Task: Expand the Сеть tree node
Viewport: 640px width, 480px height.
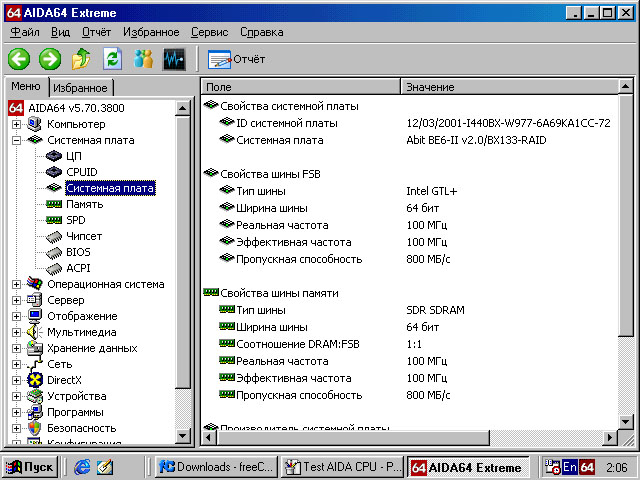Action: pyautogui.click(x=16, y=364)
